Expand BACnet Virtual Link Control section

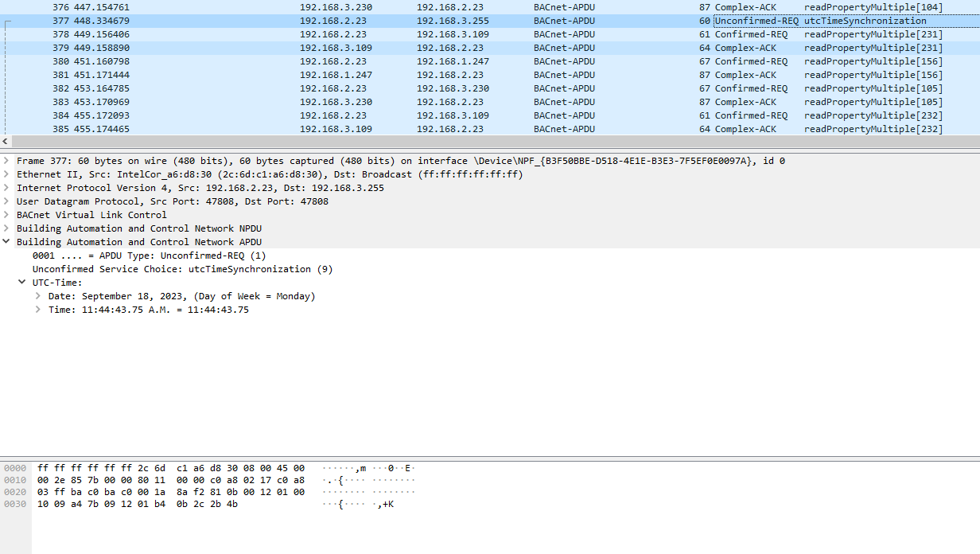[7, 215]
